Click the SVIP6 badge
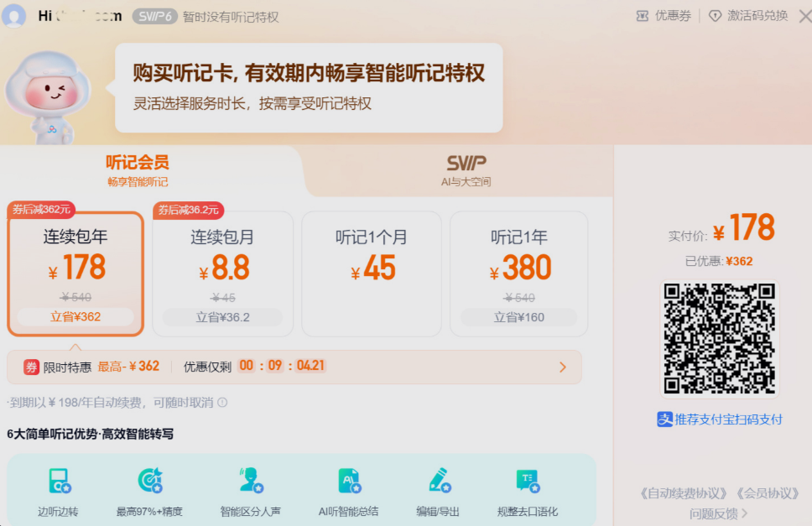Image resolution: width=812 pixels, height=526 pixels. (154, 17)
